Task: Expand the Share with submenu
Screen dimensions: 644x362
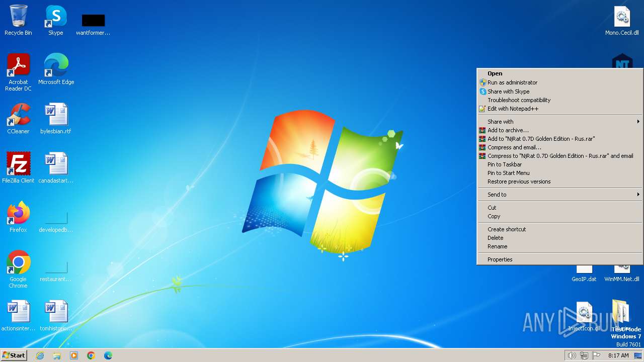Action: [x=559, y=122]
